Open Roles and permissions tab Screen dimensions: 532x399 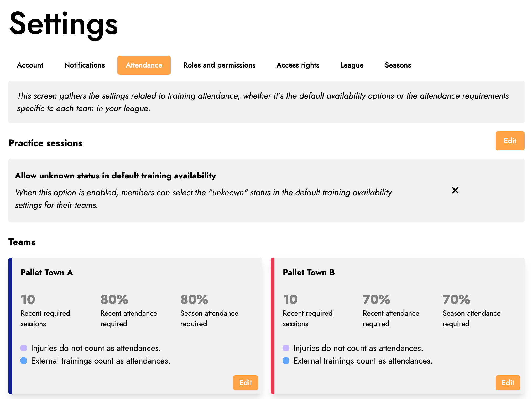pyautogui.click(x=219, y=65)
